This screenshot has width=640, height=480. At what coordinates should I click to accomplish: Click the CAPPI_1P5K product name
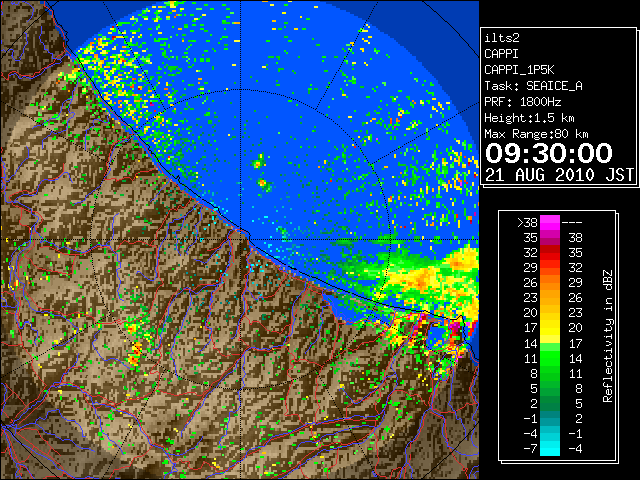pos(519,70)
